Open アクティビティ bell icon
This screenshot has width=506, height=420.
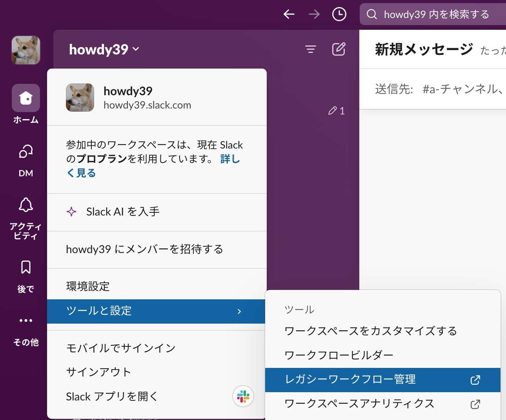pyautogui.click(x=26, y=205)
